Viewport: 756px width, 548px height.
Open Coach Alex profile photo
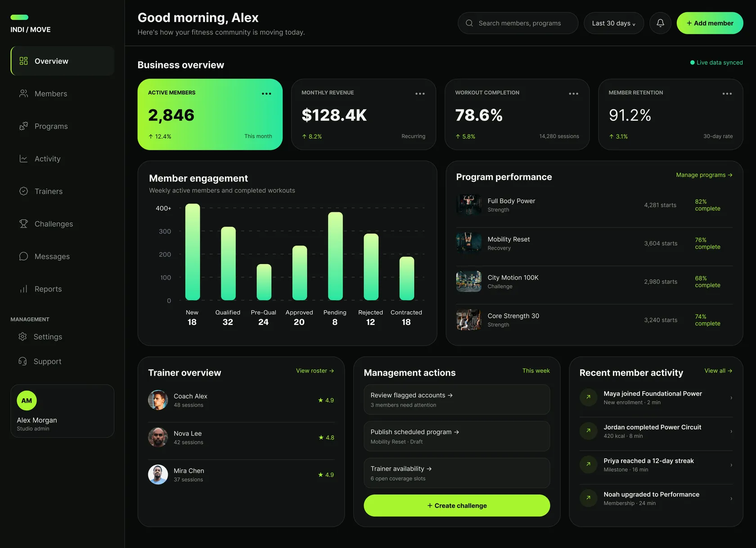158,400
